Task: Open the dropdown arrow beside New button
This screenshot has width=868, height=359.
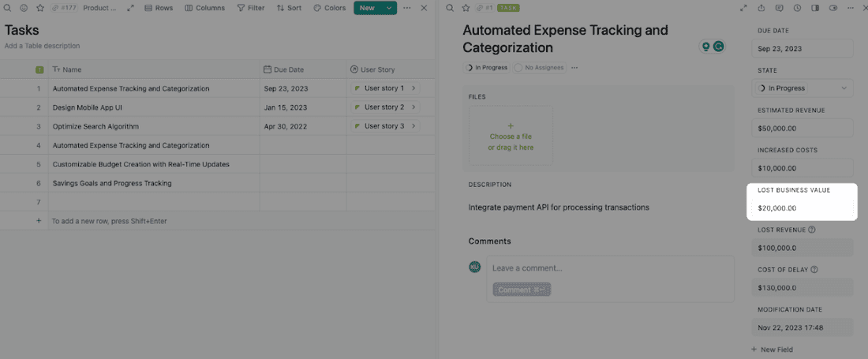Action: click(x=389, y=8)
